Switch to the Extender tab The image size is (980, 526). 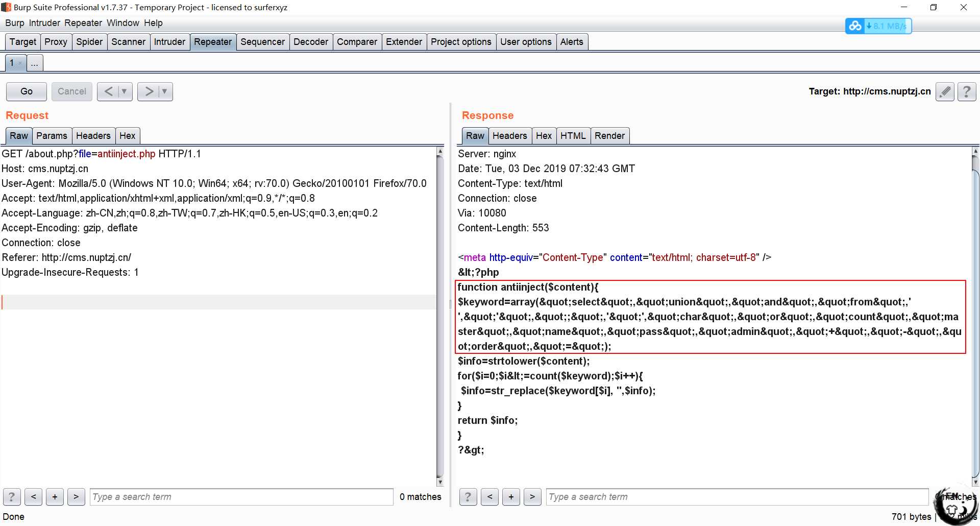404,42
